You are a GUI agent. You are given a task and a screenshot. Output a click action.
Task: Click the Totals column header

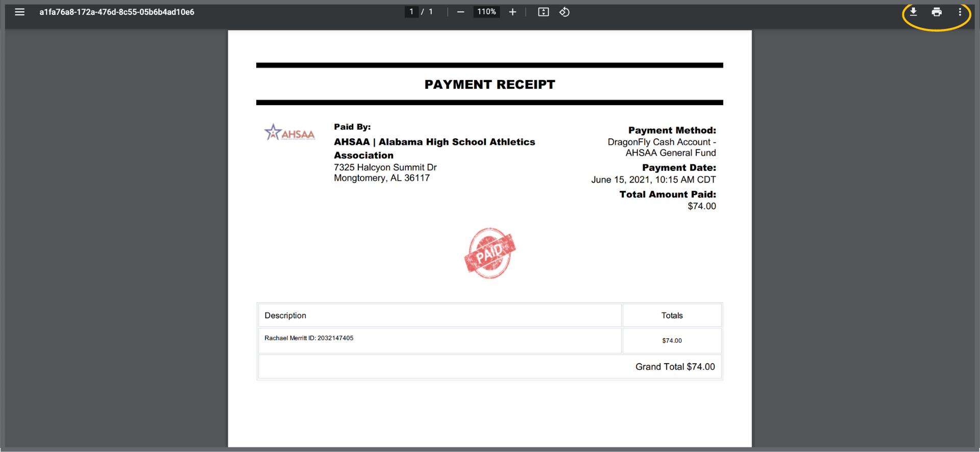point(672,315)
